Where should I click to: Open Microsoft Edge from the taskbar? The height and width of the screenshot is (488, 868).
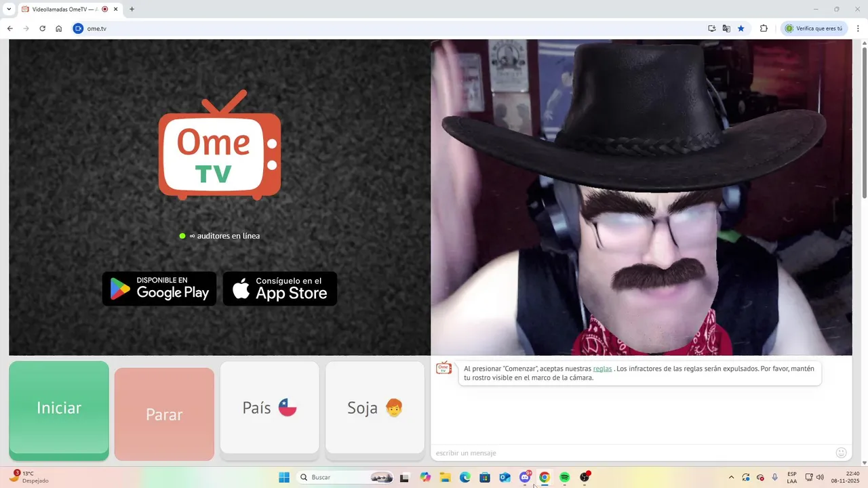465,477
